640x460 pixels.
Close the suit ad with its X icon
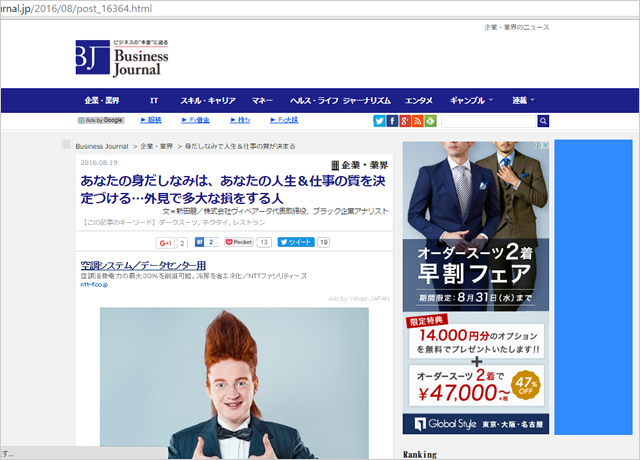click(x=544, y=146)
